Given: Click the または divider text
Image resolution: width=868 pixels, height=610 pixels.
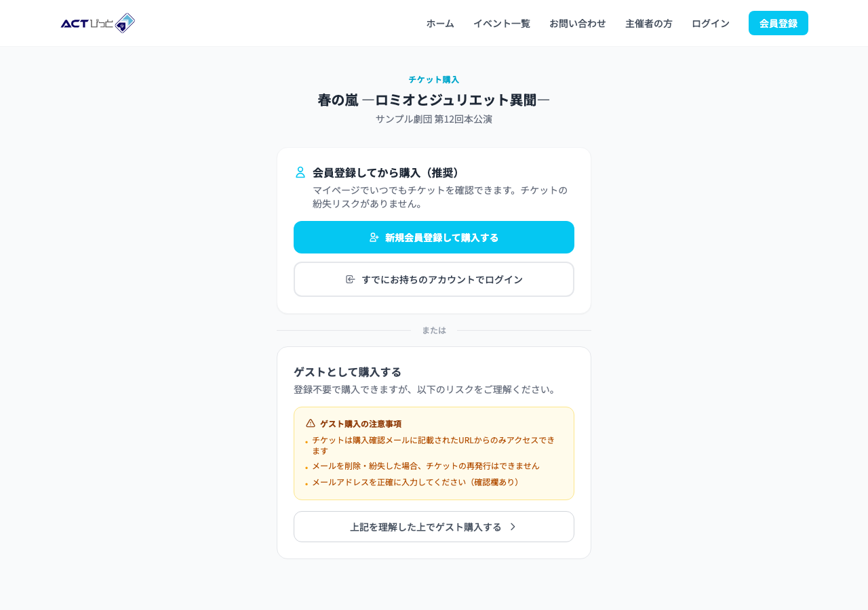Looking at the screenshot, I should (433, 331).
